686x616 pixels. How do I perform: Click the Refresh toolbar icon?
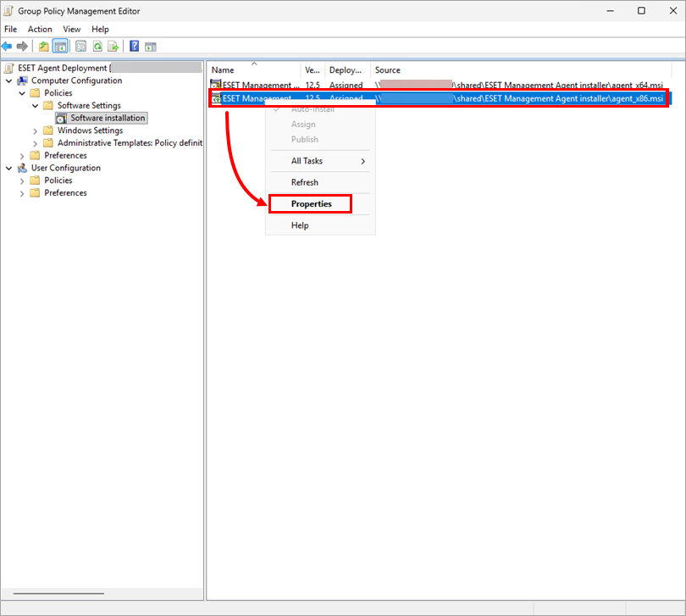coord(97,46)
